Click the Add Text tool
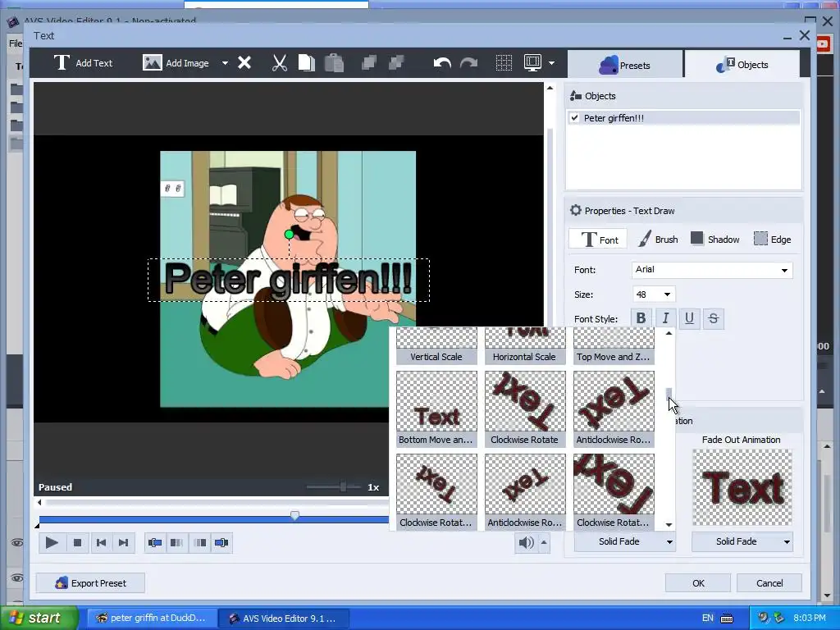Screen dimensions: 840x630 point(83,63)
